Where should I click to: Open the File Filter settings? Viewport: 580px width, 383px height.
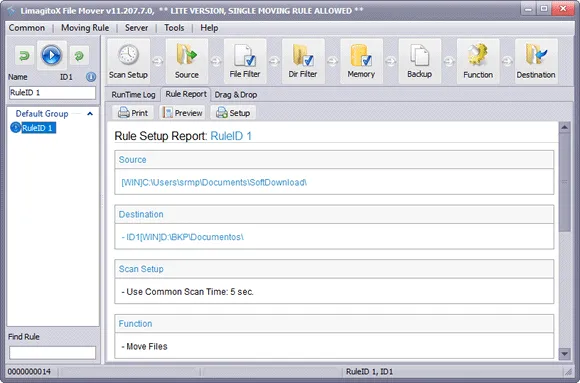[245, 61]
